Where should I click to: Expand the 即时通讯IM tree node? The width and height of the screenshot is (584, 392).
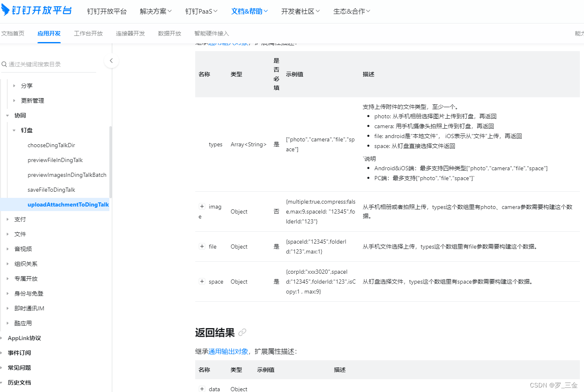[7, 308]
